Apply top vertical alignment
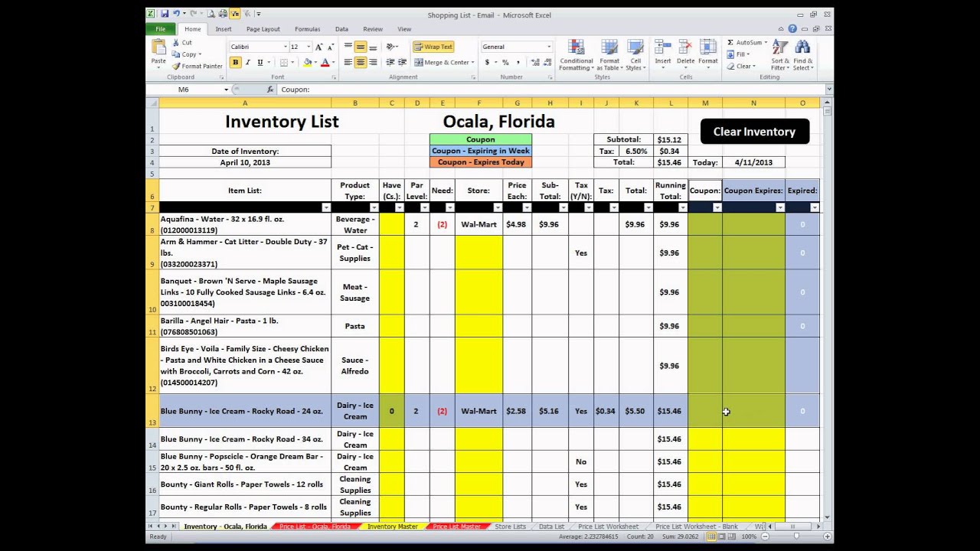This screenshot has width=980, height=551. pyautogui.click(x=348, y=47)
